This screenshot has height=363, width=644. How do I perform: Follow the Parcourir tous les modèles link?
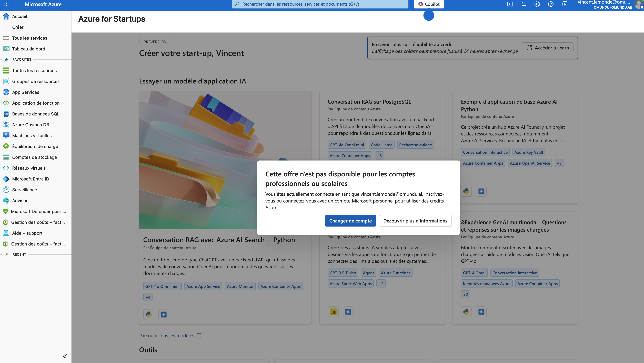(x=170, y=336)
